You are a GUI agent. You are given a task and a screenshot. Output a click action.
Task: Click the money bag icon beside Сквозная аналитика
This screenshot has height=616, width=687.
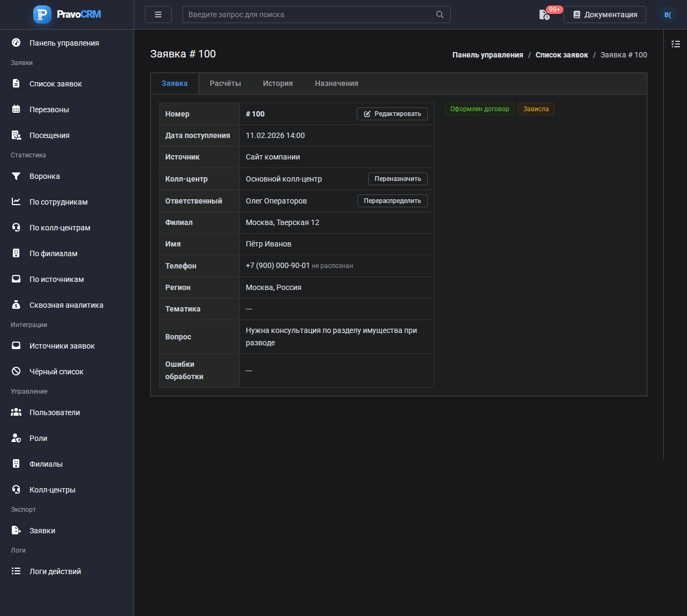tap(16, 305)
